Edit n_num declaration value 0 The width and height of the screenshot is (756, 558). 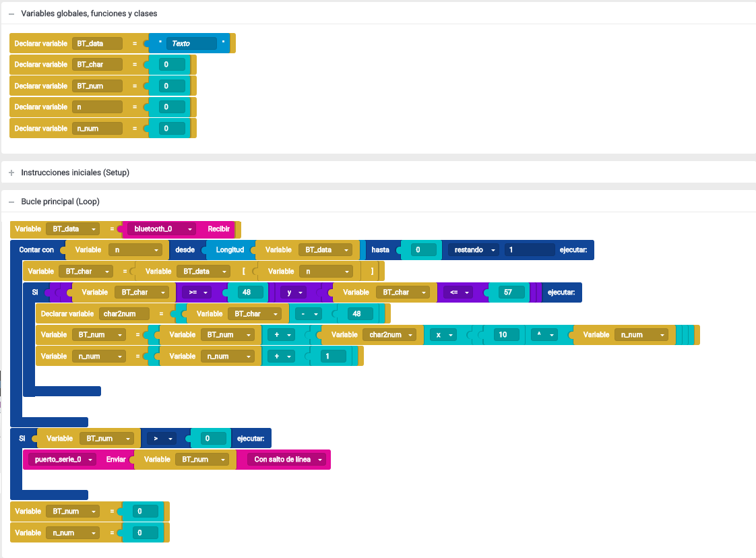(x=173, y=128)
